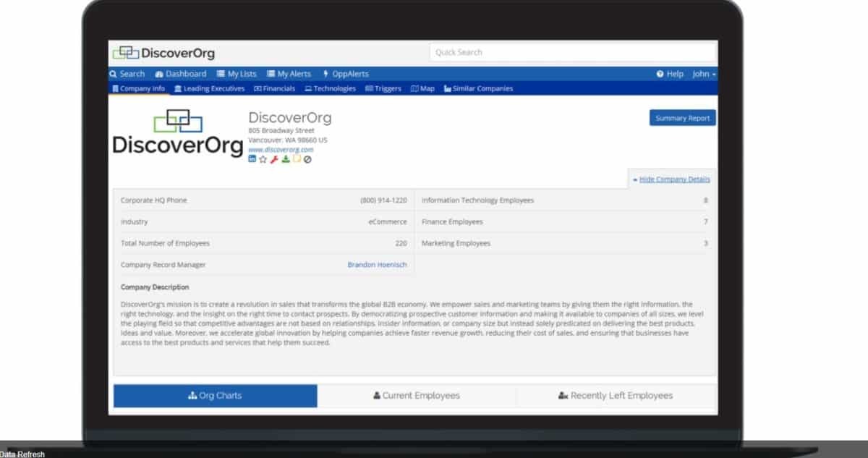Open Brandon Hoenisch record manager link
The height and width of the screenshot is (458, 868).
pyautogui.click(x=377, y=265)
